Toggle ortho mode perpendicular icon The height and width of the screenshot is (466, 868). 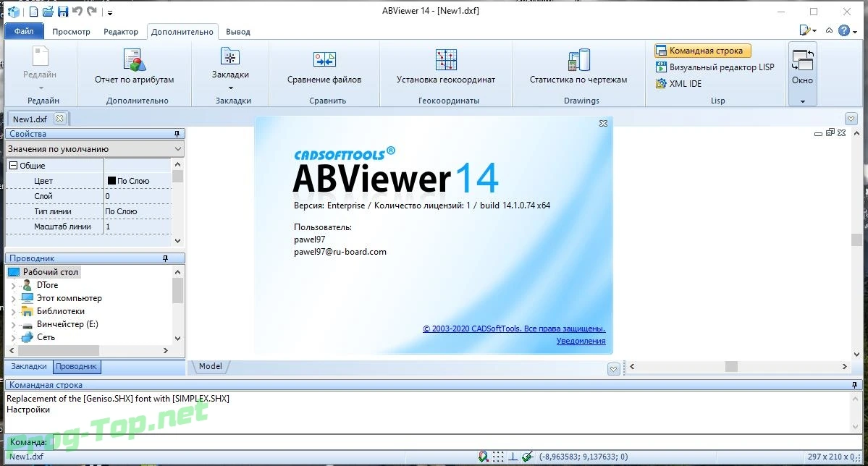[x=513, y=457]
